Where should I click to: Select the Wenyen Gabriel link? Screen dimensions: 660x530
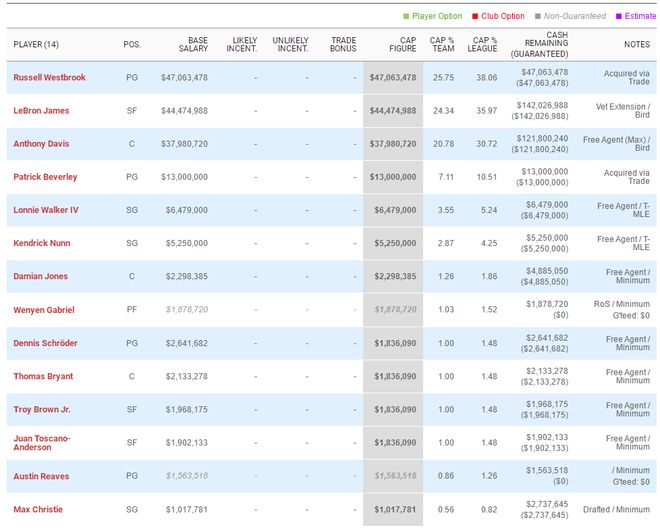[44, 310]
